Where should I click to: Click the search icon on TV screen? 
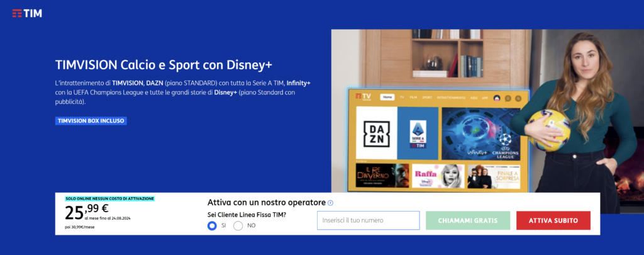[x=518, y=98]
